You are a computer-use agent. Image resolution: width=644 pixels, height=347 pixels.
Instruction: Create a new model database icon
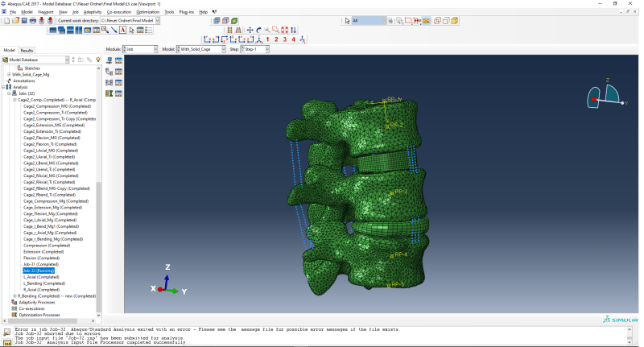7,21
